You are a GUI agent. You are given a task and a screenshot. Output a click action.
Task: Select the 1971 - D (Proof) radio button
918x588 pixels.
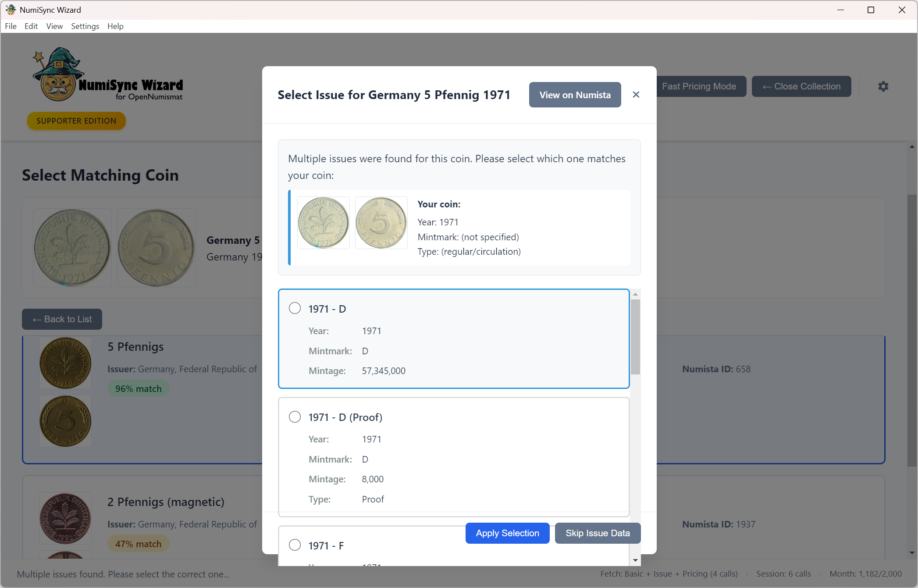[x=295, y=417]
